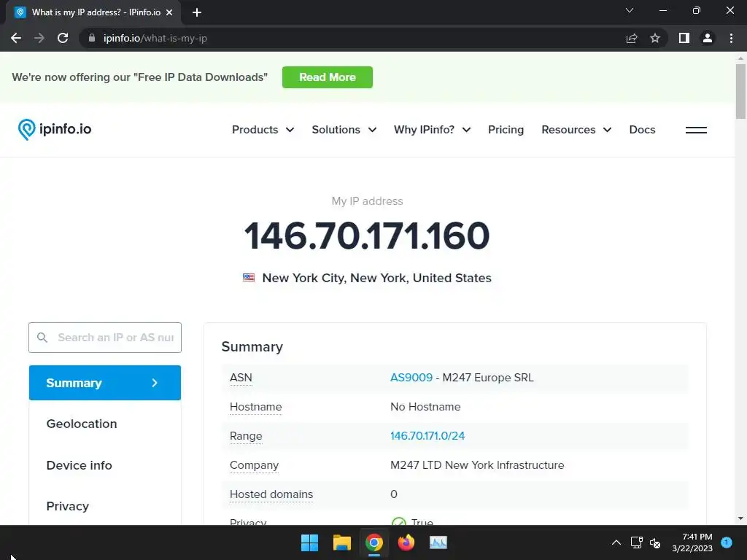View site information via lock icon

92,38
